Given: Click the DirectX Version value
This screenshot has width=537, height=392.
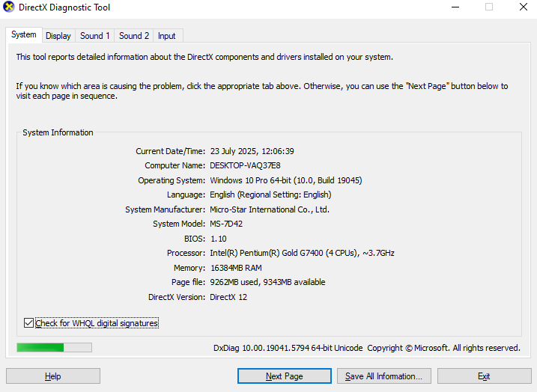Looking at the screenshot, I should [x=228, y=297].
